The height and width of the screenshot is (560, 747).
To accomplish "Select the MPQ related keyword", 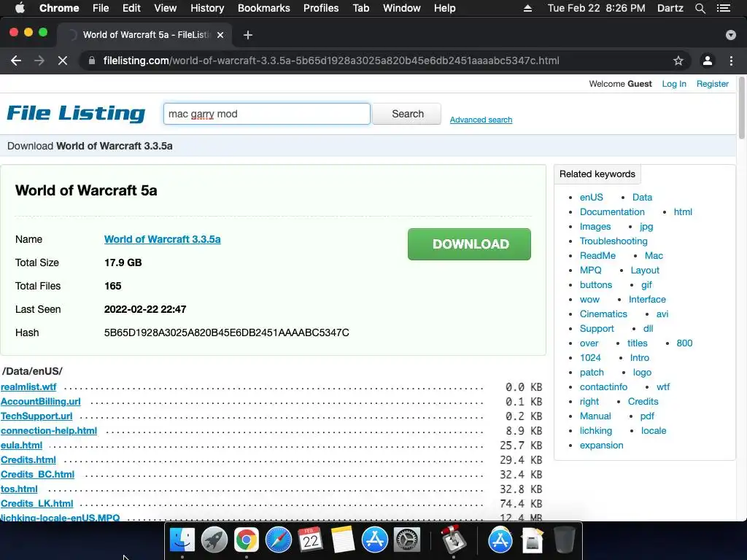I will [x=590, y=270].
